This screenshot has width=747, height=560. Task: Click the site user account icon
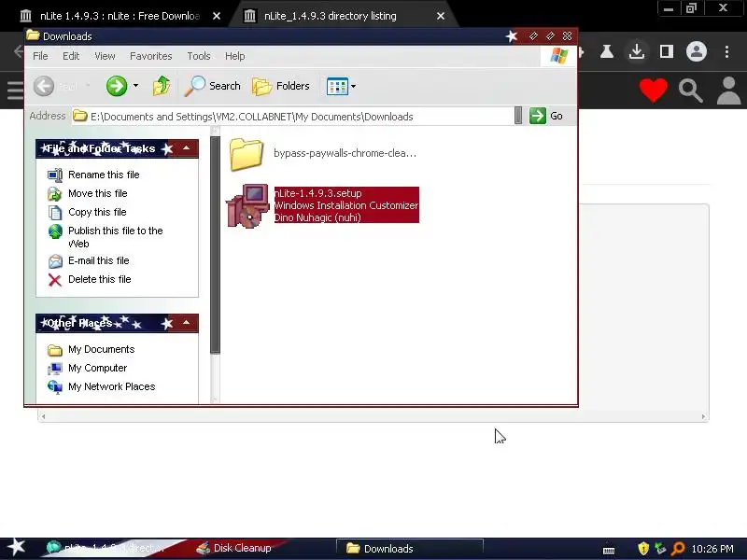point(729,91)
